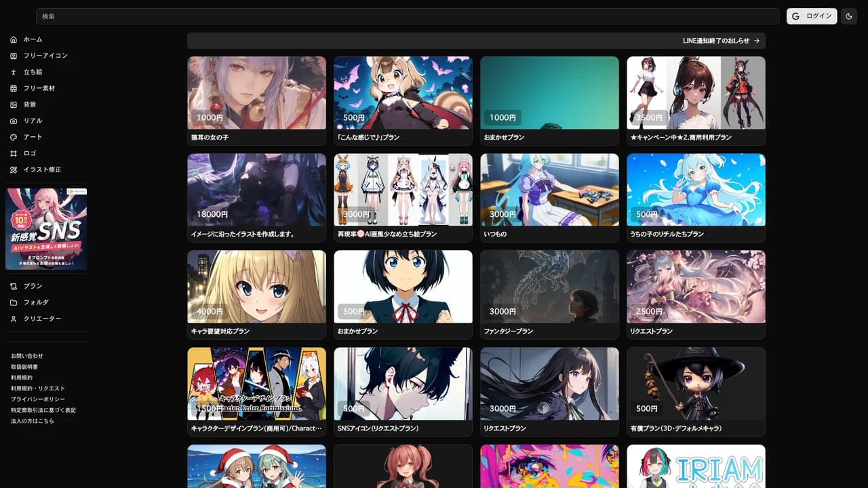
Task: Open the ロゴ hash icon
Action: pyautogui.click(x=14, y=153)
